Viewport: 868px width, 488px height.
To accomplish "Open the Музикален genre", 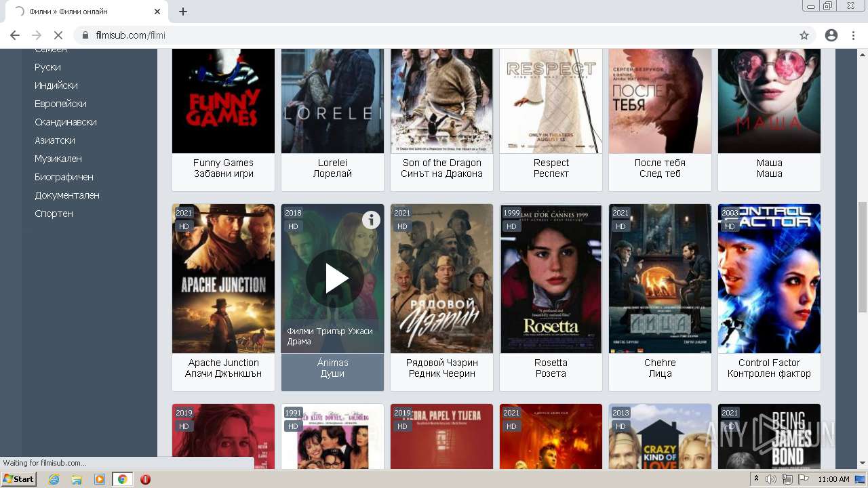I will pyautogui.click(x=58, y=159).
